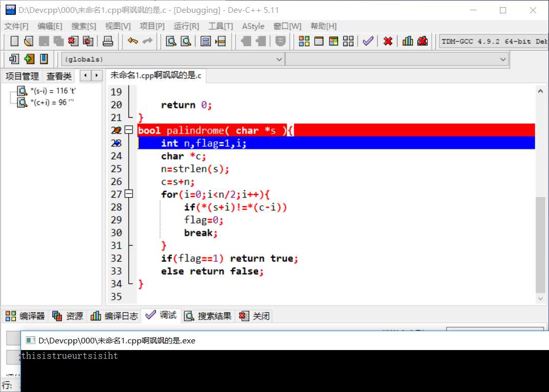Click the Go to Line toolbar icon
Screen dimensions: 549x392
click(221, 41)
